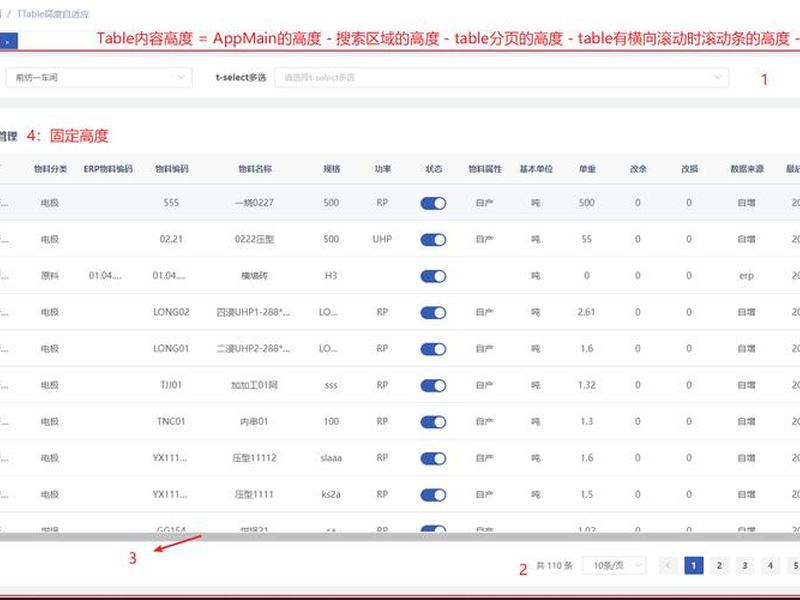Click the UHP power cell
Image resolution: width=800 pixels, height=600 pixels.
point(382,239)
